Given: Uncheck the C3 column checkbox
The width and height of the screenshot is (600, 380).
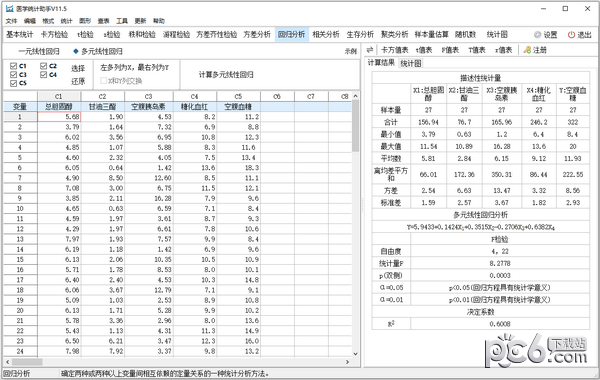Looking at the screenshot, I should 13,75.
